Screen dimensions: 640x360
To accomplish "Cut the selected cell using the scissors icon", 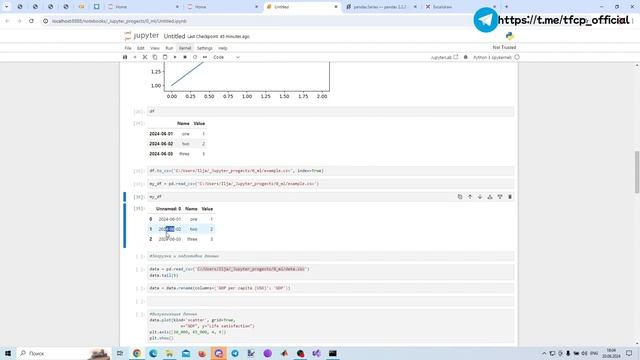I will point(144,58).
